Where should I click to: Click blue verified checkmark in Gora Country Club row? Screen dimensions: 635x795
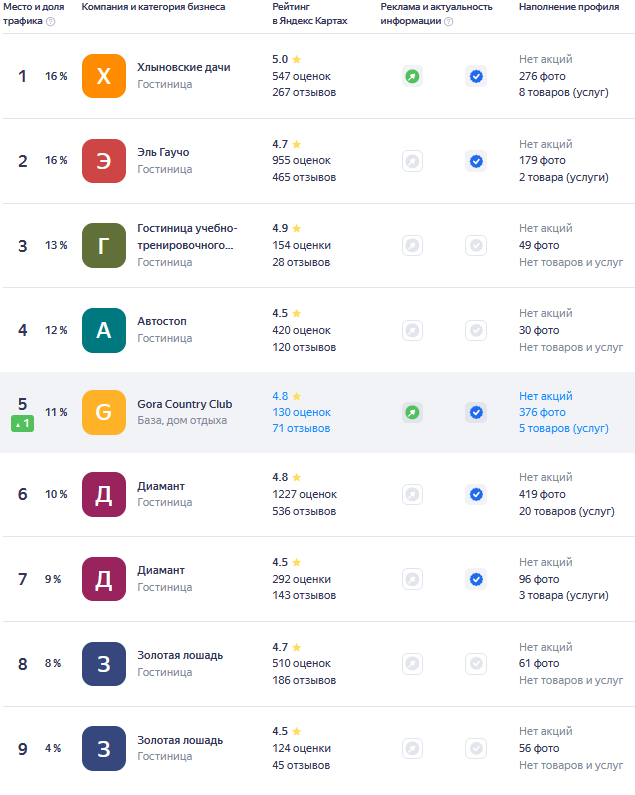[x=476, y=412]
